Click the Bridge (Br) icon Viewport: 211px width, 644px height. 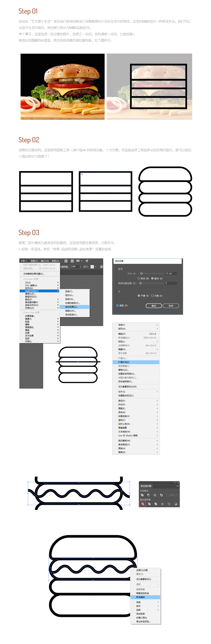click(66, 261)
